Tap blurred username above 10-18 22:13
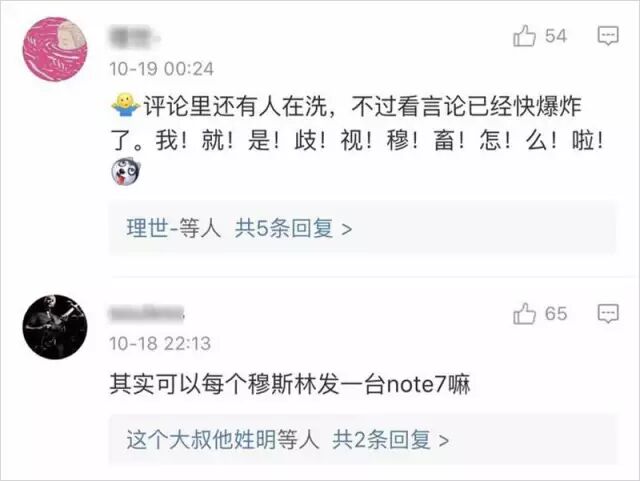 point(147,314)
